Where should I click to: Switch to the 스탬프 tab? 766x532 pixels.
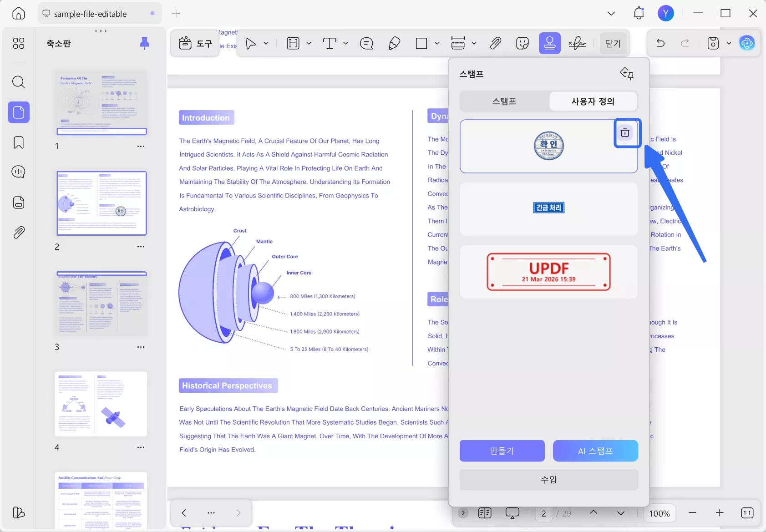pos(504,101)
